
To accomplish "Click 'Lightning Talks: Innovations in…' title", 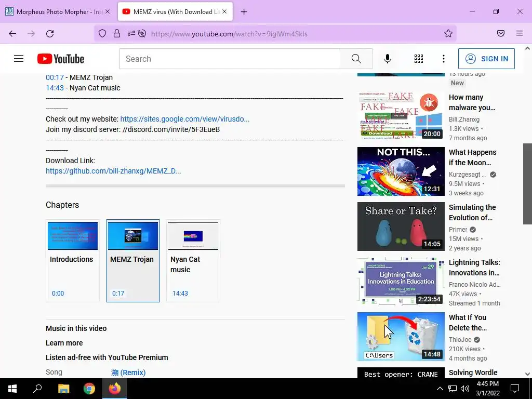I will tap(474, 268).
